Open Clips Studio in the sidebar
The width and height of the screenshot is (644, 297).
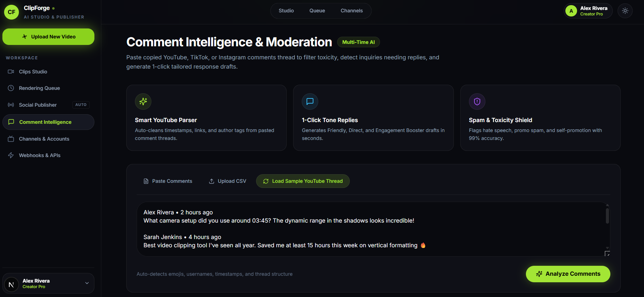click(48, 72)
